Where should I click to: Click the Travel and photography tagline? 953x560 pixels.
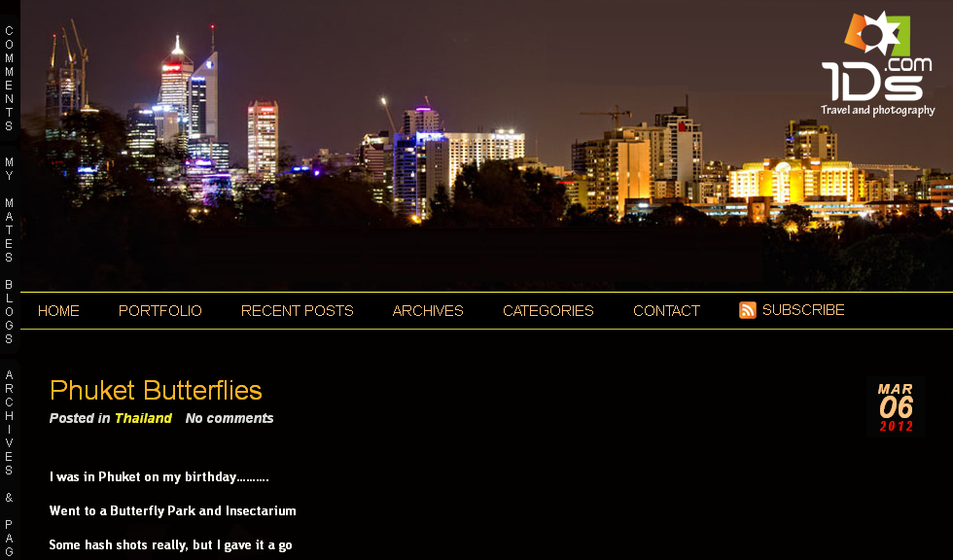tap(877, 110)
